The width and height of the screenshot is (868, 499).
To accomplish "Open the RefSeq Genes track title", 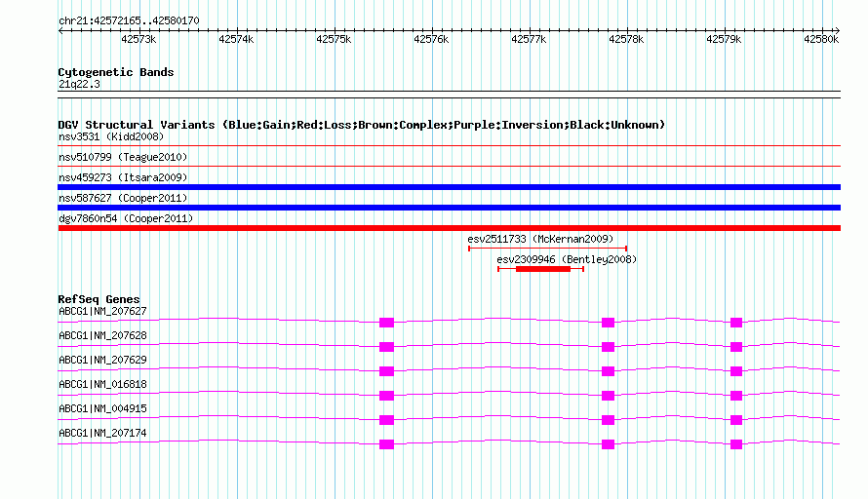I will click(x=99, y=299).
